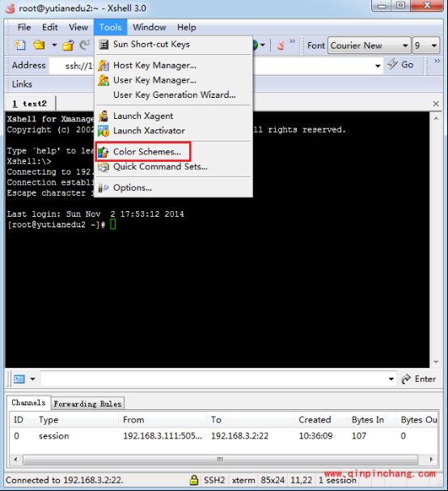Image resolution: width=448 pixels, height=491 pixels.
Task: Select Launch Xagent
Action: click(x=173, y=116)
